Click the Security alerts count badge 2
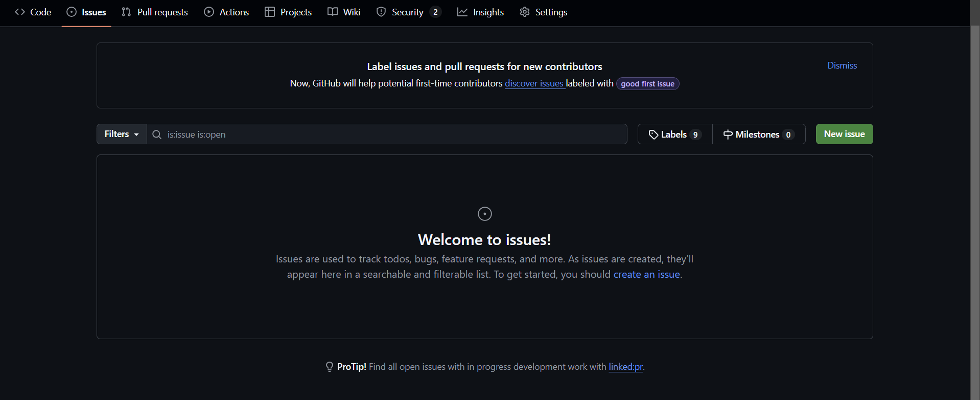This screenshot has height=400, width=980. point(435,12)
